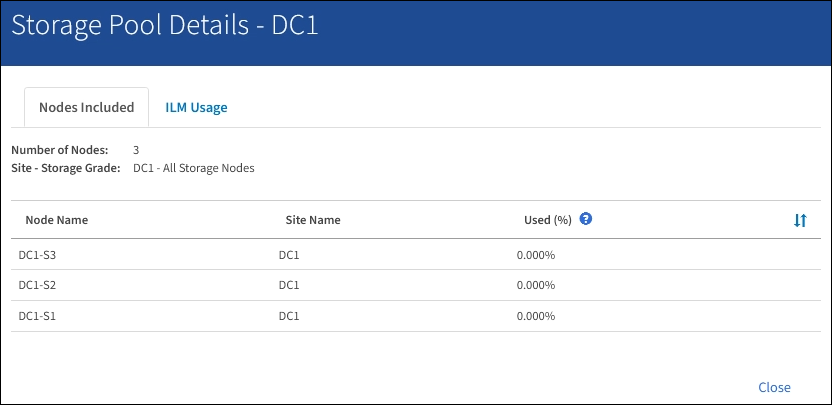Click the site name DC1 for node DC1-S3
The image size is (832, 405).
[289, 254]
